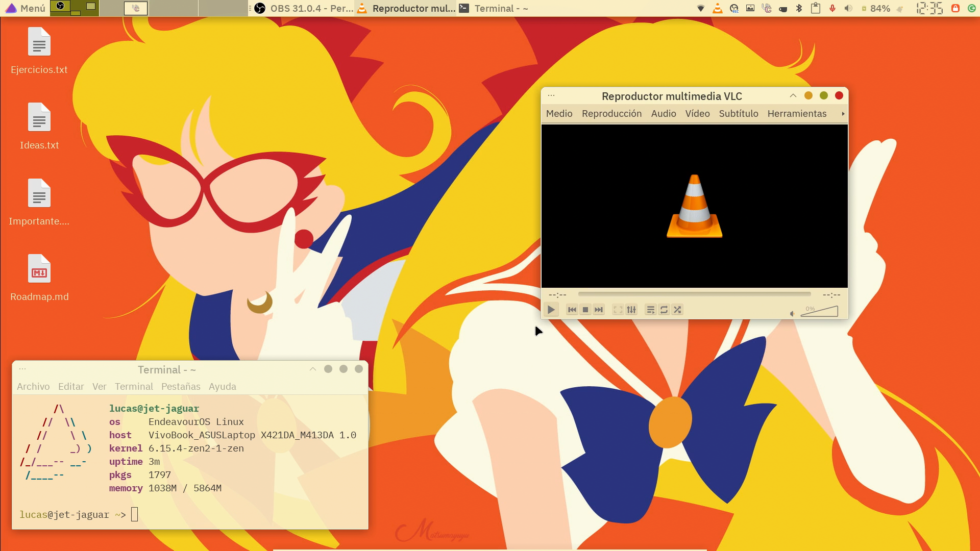The height and width of the screenshot is (551, 980).
Task: Click the VLC seek progress bar
Action: [x=694, y=294]
